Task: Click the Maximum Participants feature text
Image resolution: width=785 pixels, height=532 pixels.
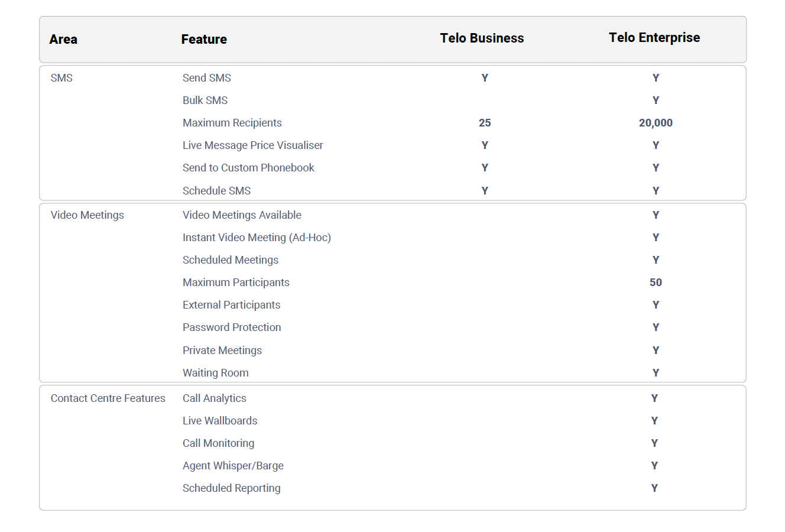Action: [x=236, y=283]
